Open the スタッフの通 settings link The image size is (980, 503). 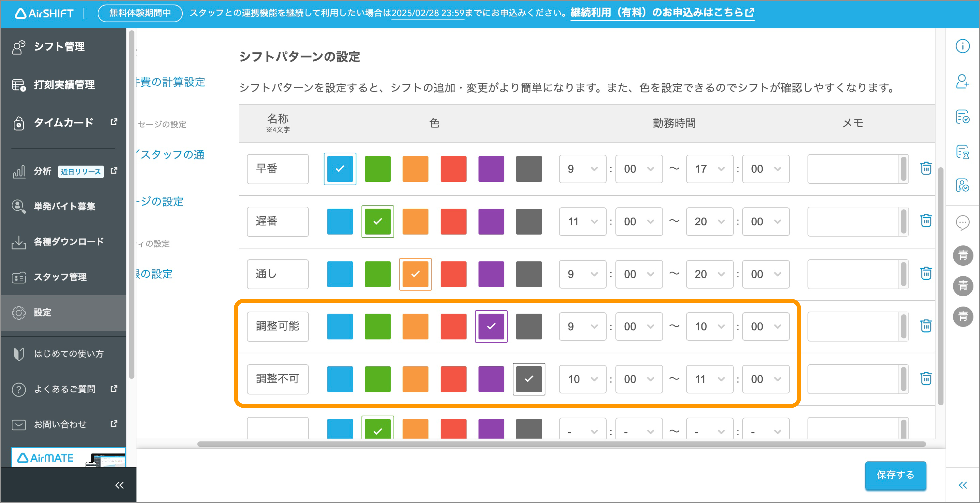[171, 154]
